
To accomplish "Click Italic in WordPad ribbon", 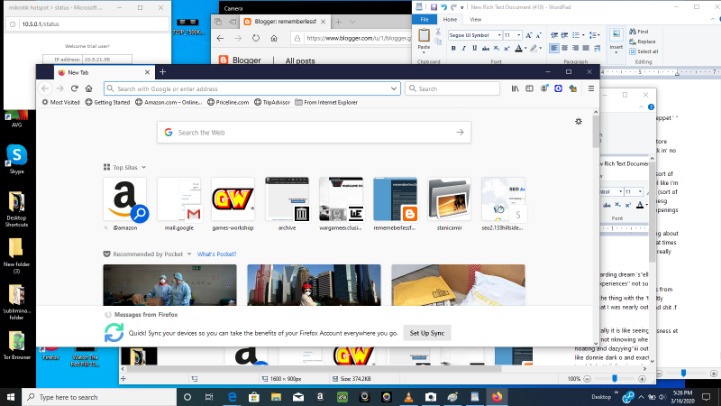I will point(464,48).
